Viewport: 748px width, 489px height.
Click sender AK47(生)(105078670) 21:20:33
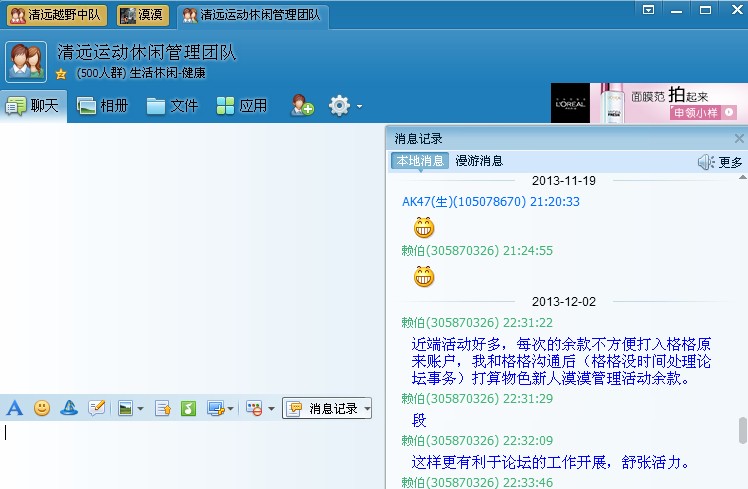click(x=491, y=202)
